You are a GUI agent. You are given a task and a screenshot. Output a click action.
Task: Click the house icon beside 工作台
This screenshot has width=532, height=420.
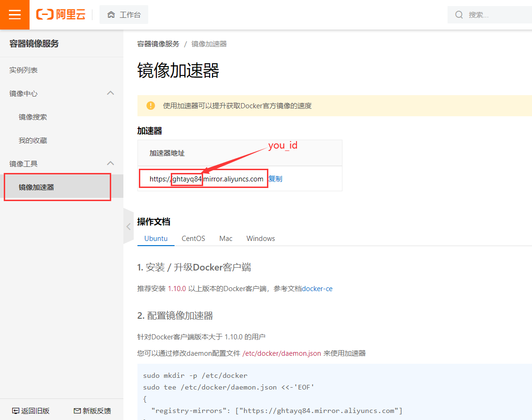[111, 15]
